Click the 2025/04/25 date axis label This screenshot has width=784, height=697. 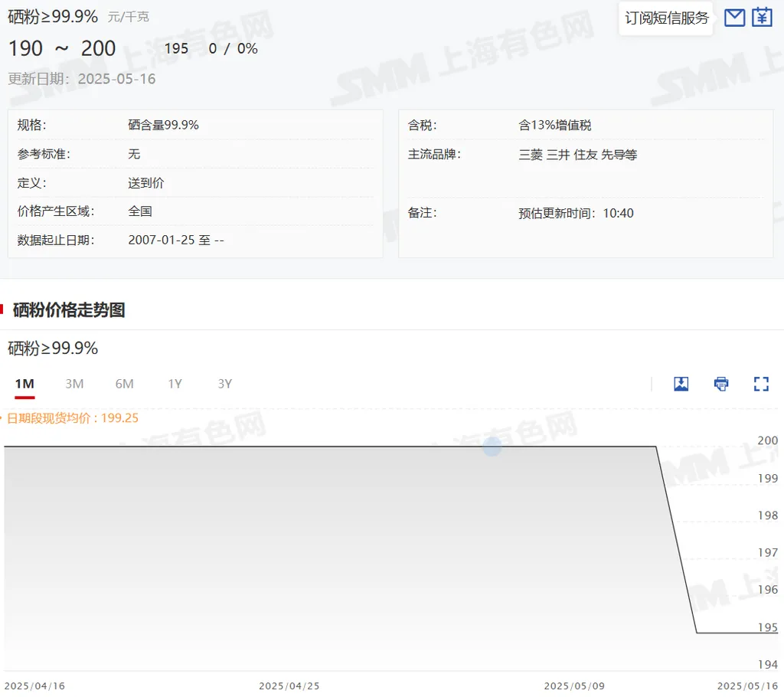pos(289,686)
